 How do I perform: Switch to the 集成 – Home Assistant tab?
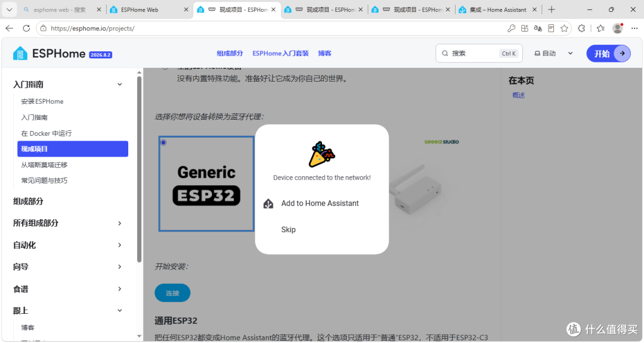coord(497,10)
